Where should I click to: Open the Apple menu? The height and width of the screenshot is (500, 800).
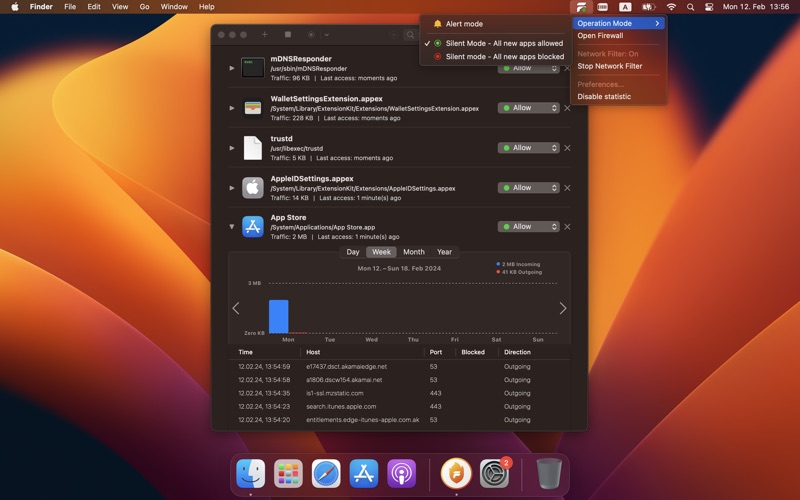pyautogui.click(x=15, y=7)
